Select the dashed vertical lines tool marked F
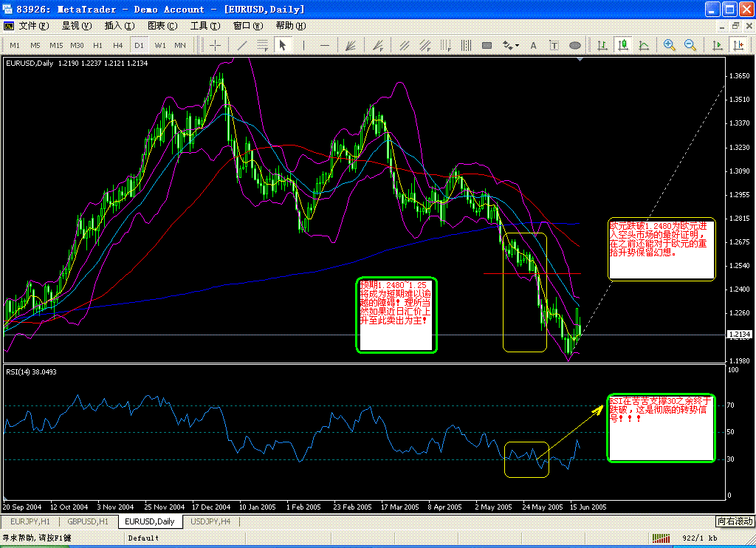 coord(446,45)
